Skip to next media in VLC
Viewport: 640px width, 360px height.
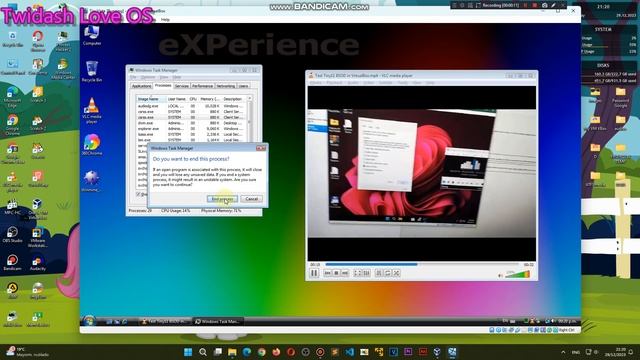pos(345,273)
